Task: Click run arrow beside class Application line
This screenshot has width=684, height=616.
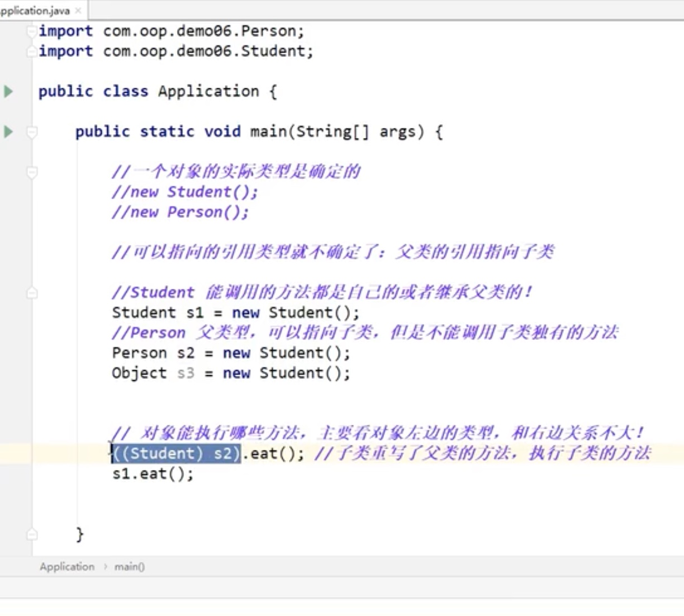Action: 8,91
